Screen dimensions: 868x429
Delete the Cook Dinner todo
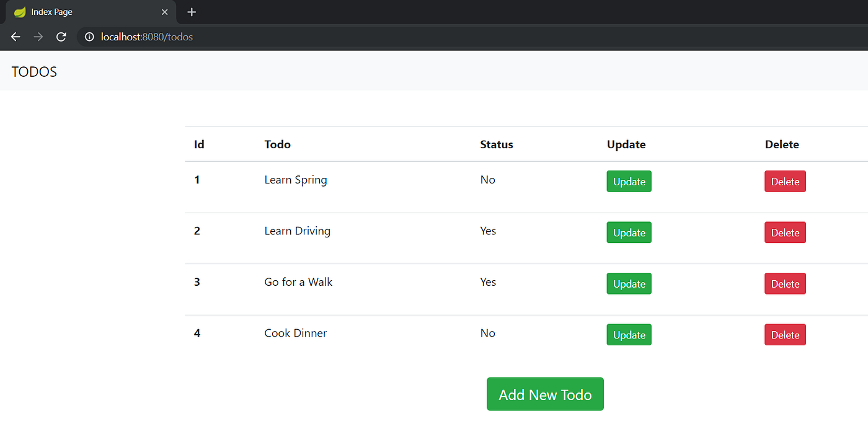[785, 335]
